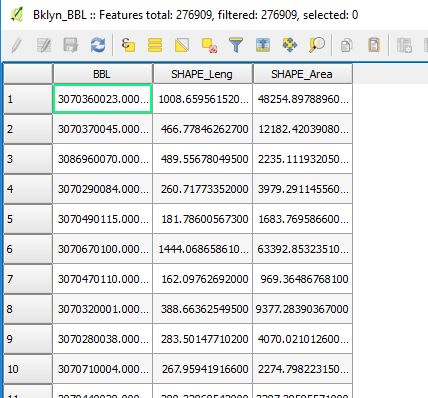Click BBL cell 3070320001.000…

[103, 309]
